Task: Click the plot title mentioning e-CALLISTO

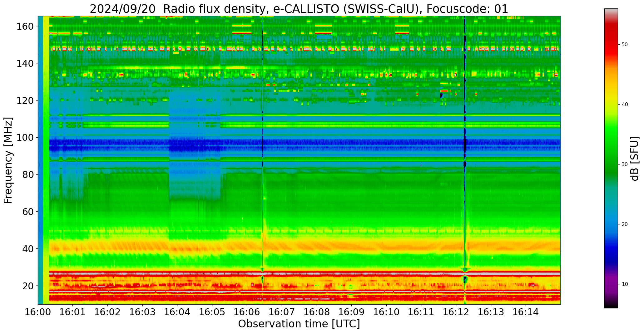Action: [299, 9]
